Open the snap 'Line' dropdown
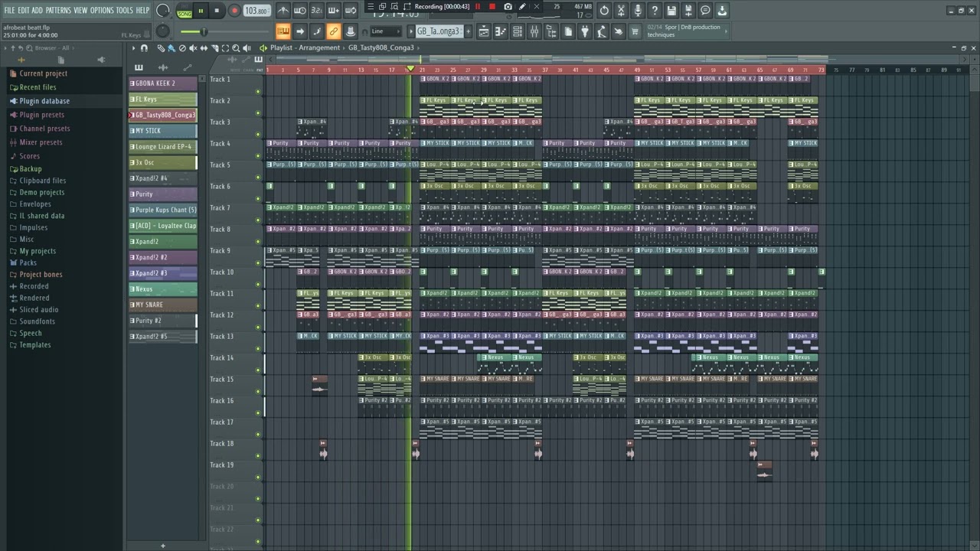 [x=385, y=31]
